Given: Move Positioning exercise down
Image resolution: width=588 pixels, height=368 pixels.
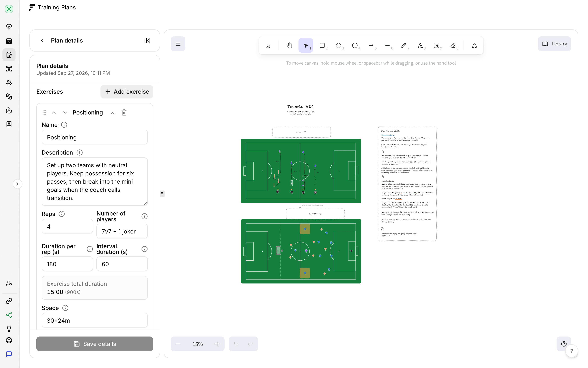Looking at the screenshot, I should (x=65, y=112).
